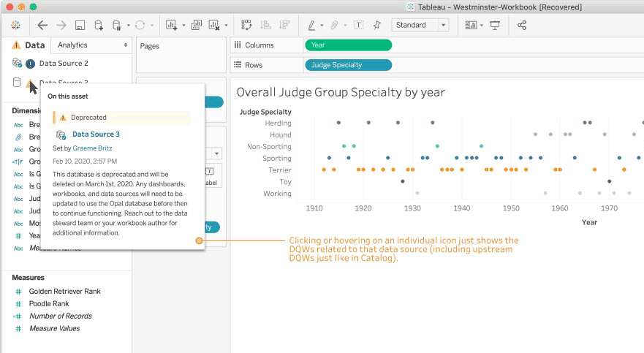Open the Show/Hide Cards dropdown arrow
644x353 pixels.
click(482, 26)
